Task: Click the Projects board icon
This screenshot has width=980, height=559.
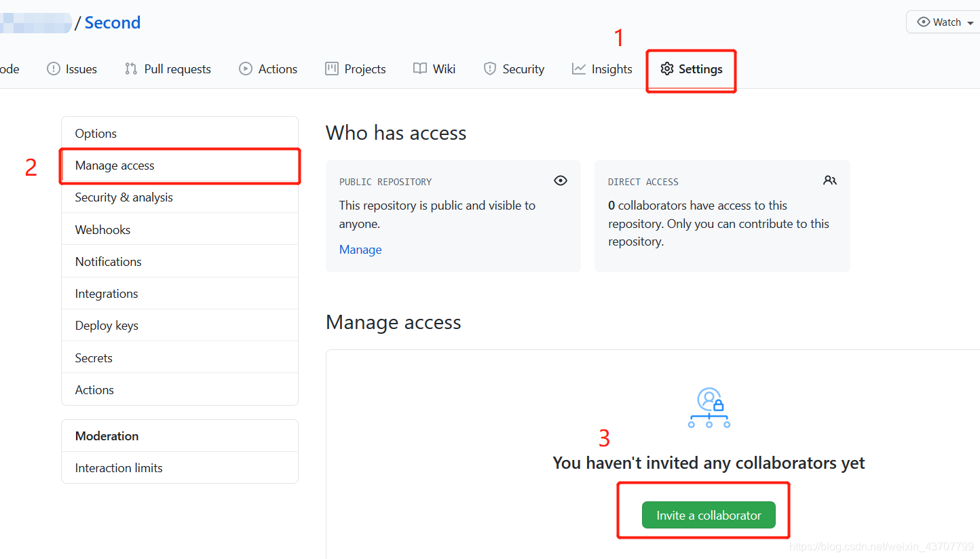Action: click(x=332, y=69)
